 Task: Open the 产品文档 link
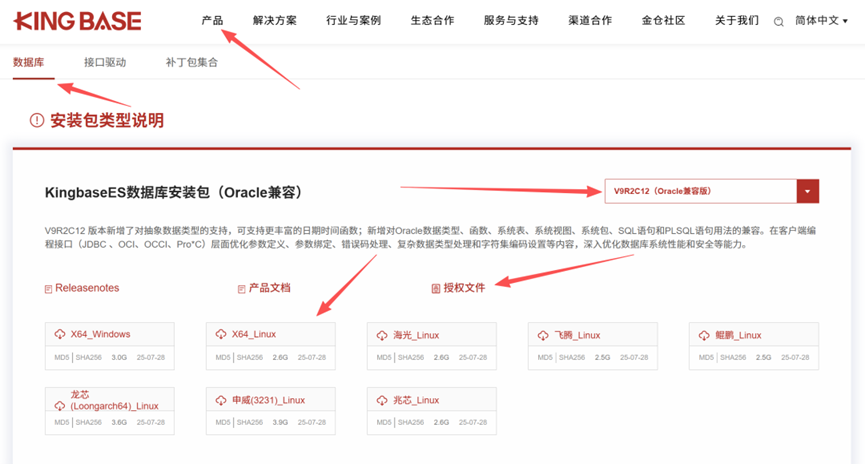click(268, 288)
